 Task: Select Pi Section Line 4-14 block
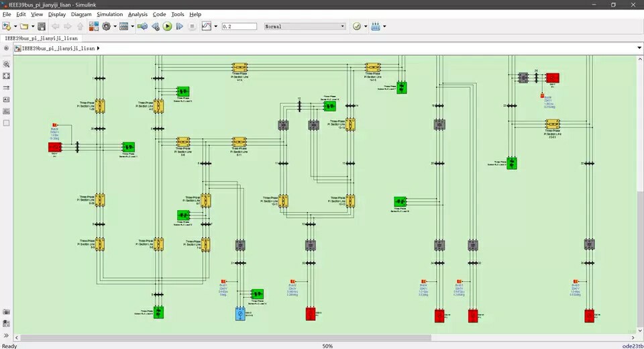tap(240, 67)
